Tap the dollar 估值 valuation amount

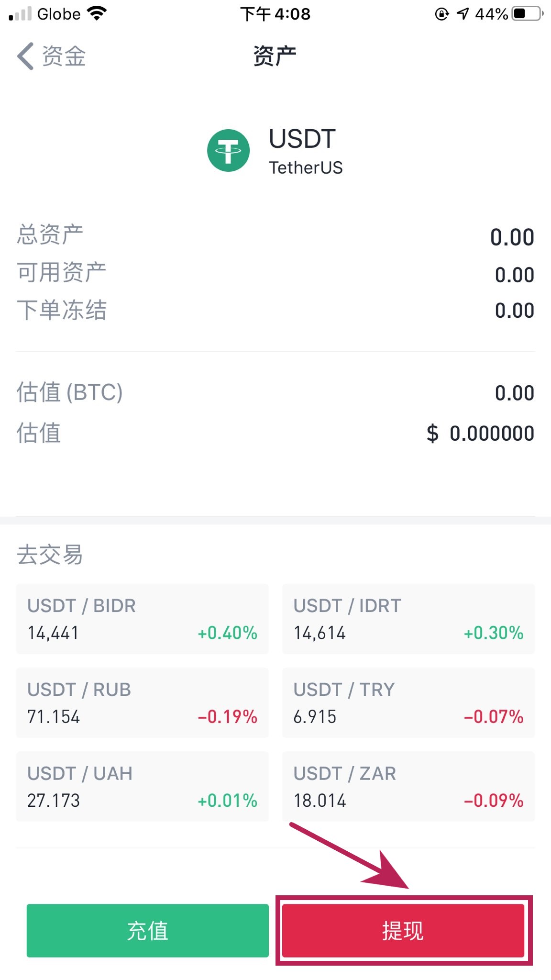point(480,434)
